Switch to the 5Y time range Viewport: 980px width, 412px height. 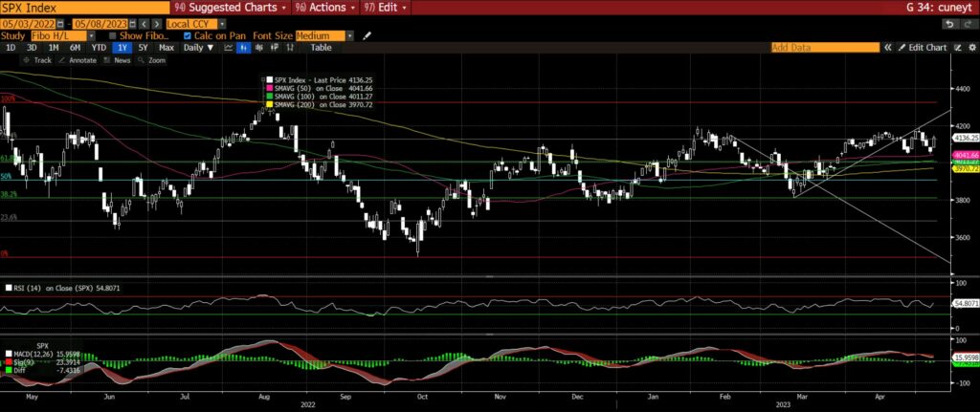pos(143,47)
